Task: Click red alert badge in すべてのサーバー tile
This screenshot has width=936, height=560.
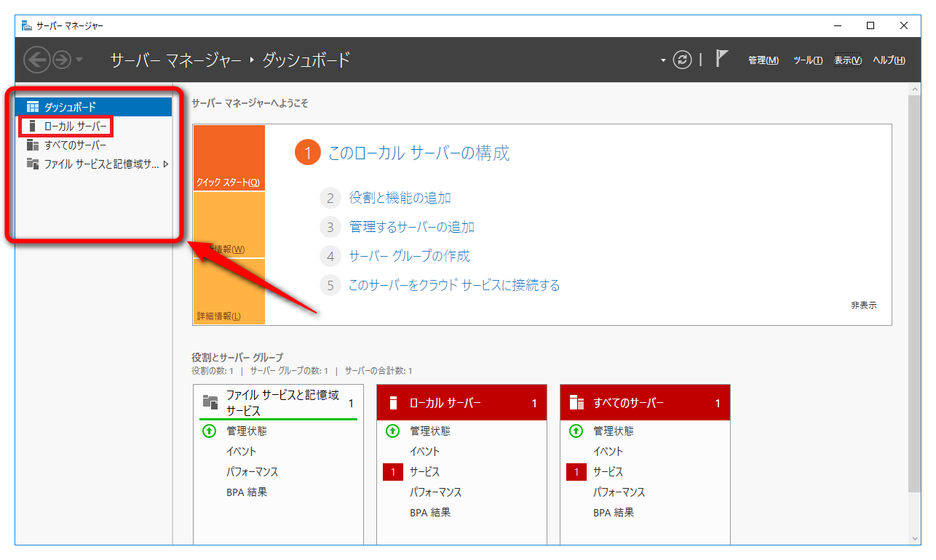Action: point(576,472)
